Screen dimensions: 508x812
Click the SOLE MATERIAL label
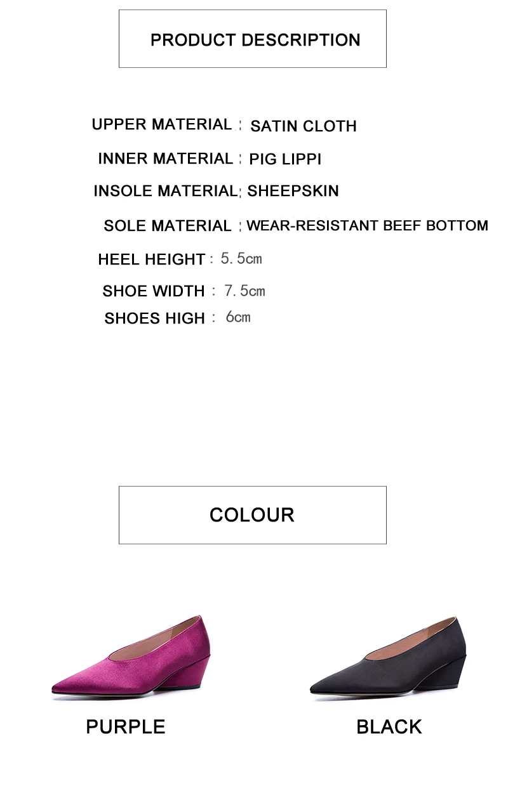click(168, 226)
